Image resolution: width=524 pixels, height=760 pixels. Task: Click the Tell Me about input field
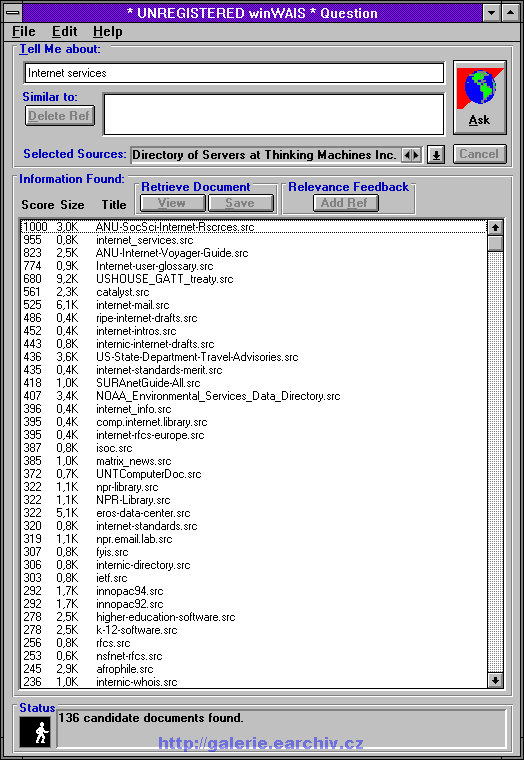[x=234, y=73]
